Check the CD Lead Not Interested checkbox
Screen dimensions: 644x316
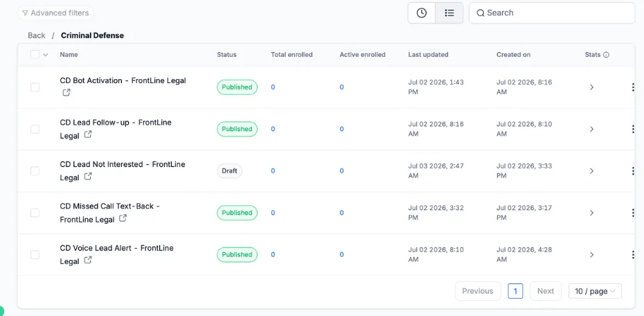click(x=35, y=171)
